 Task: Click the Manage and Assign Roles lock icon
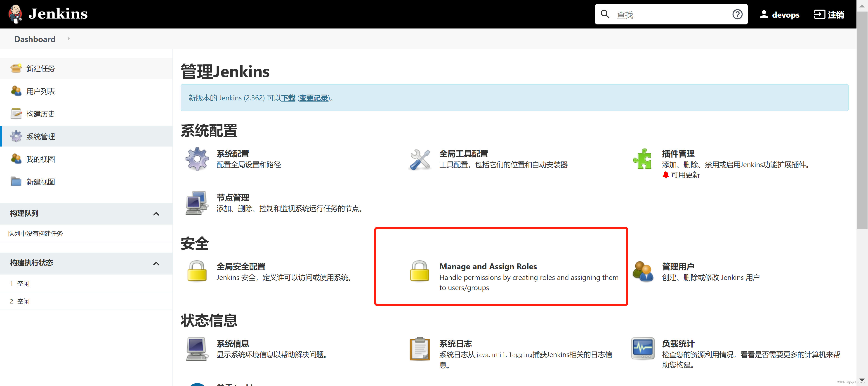tap(419, 271)
